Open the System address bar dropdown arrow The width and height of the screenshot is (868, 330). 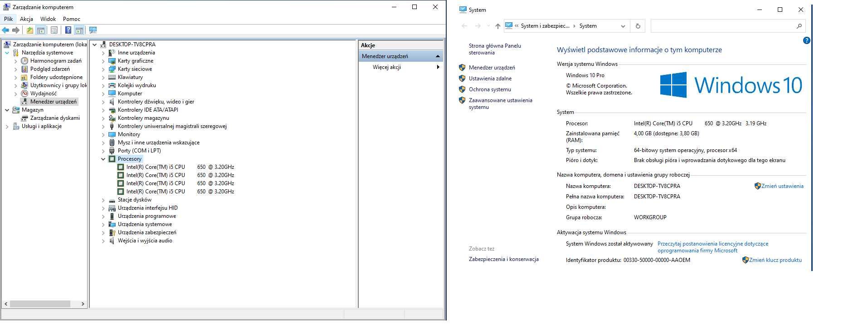point(623,26)
